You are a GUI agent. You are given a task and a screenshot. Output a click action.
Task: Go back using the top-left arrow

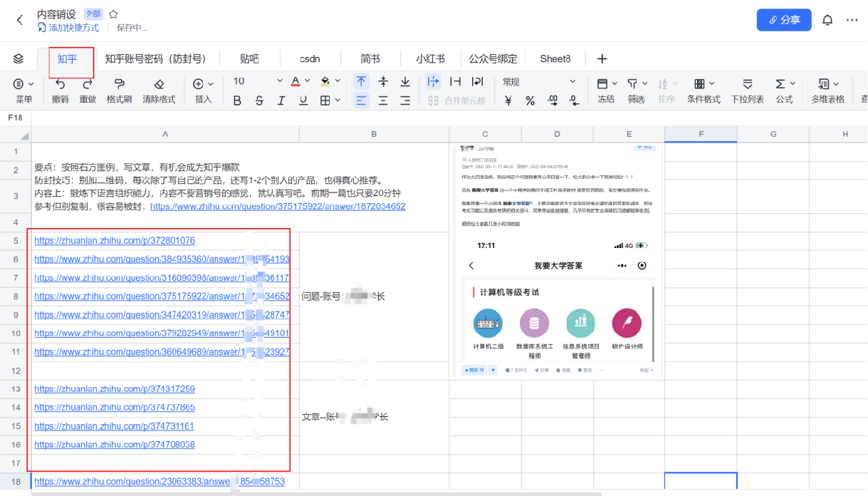pos(19,20)
